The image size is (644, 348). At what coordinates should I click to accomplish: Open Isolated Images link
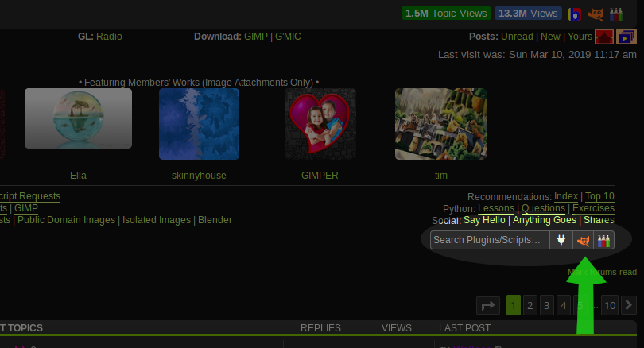point(157,220)
